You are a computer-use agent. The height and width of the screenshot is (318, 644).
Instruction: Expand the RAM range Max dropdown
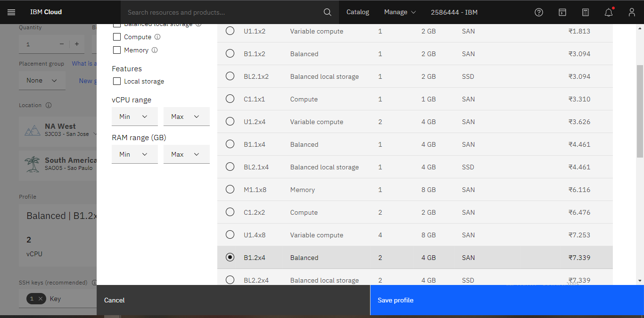tap(186, 154)
